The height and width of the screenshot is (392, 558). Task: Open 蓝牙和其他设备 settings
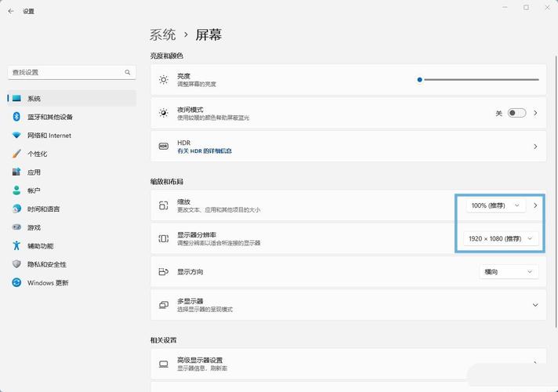(x=72, y=117)
